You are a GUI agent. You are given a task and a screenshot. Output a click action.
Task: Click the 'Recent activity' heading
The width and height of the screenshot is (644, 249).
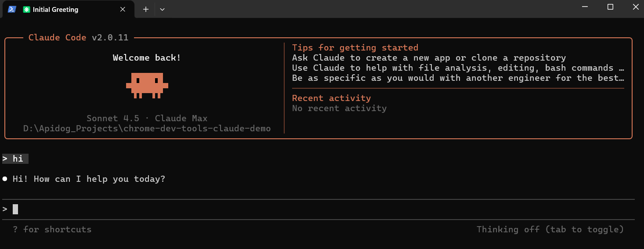click(331, 98)
